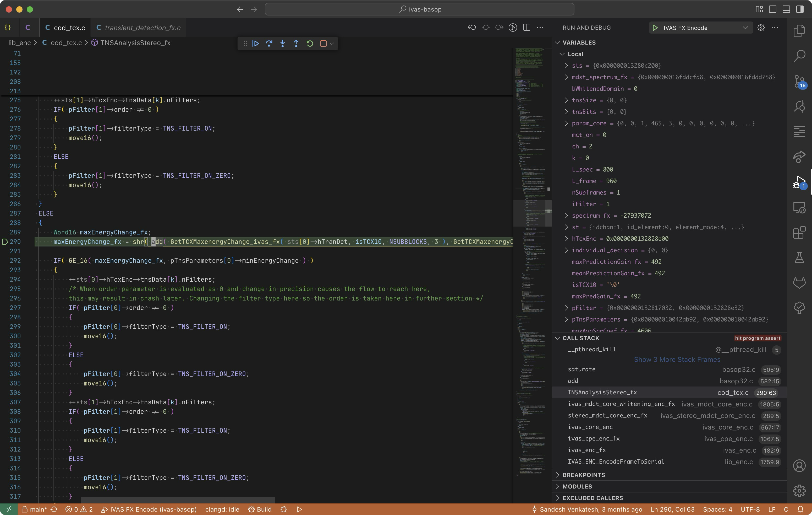812x515 pixels.
Task: Expand the BREAKPOINTS section
Action: 584,475
